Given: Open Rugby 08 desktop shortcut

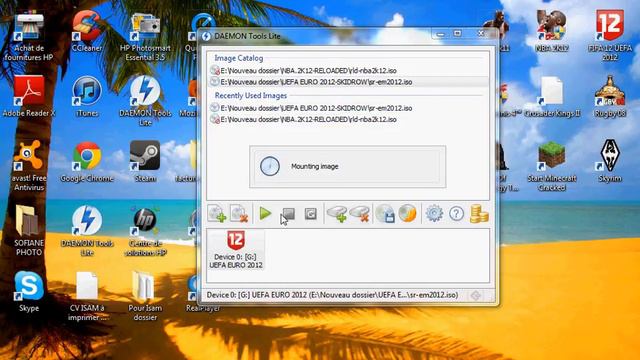Looking at the screenshot, I should pyautogui.click(x=610, y=97).
